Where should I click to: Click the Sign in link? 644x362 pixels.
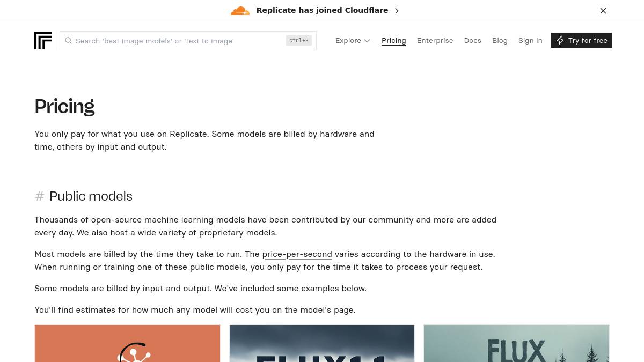(530, 41)
